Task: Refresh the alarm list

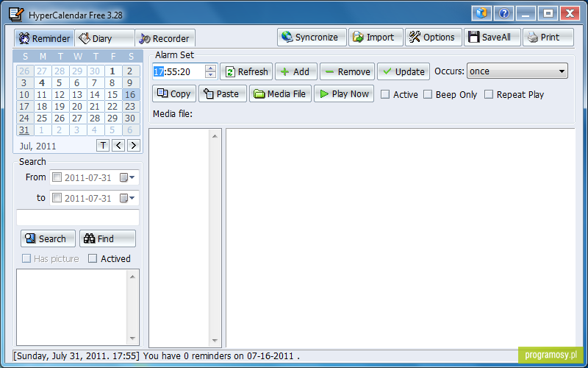Action: coord(246,71)
